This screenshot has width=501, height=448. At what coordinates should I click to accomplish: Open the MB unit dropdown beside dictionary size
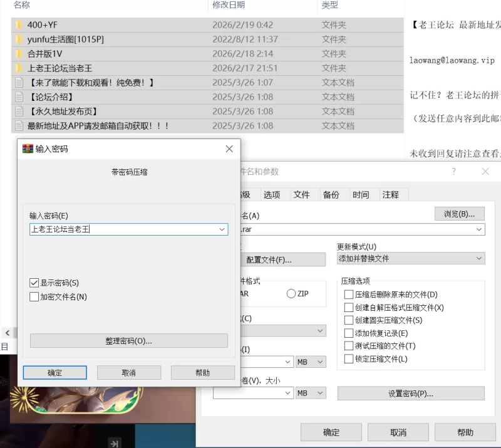(311, 362)
